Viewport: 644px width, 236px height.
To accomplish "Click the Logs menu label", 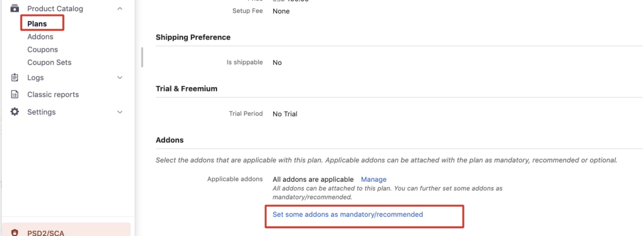I will [x=35, y=77].
